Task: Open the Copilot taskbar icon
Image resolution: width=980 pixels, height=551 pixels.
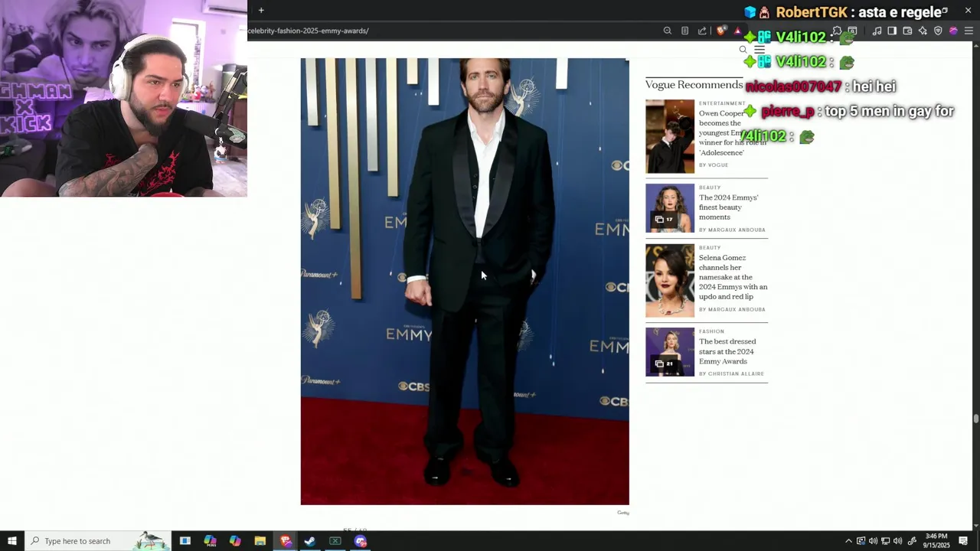Action: (x=235, y=541)
